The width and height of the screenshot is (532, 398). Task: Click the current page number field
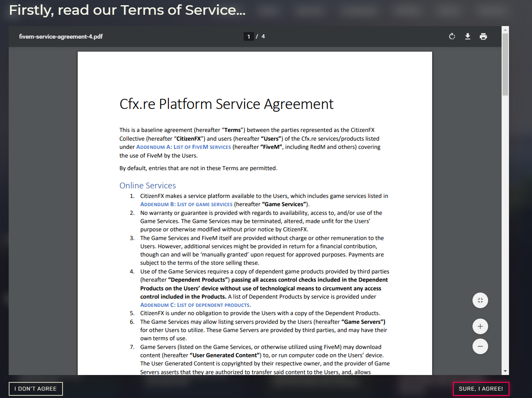tap(248, 36)
